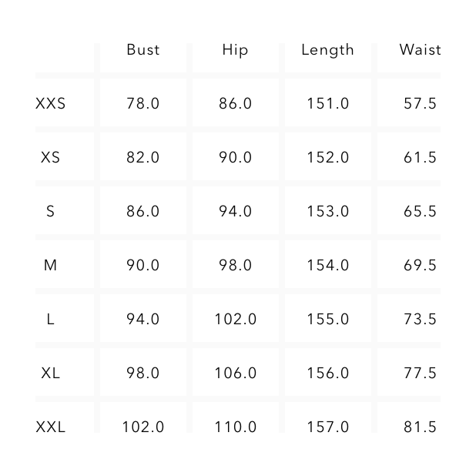This screenshot has width=476, height=476.
Task: Click the 57.5 waist value for XXS
Action: pyautogui.click(x=420, y=103)
